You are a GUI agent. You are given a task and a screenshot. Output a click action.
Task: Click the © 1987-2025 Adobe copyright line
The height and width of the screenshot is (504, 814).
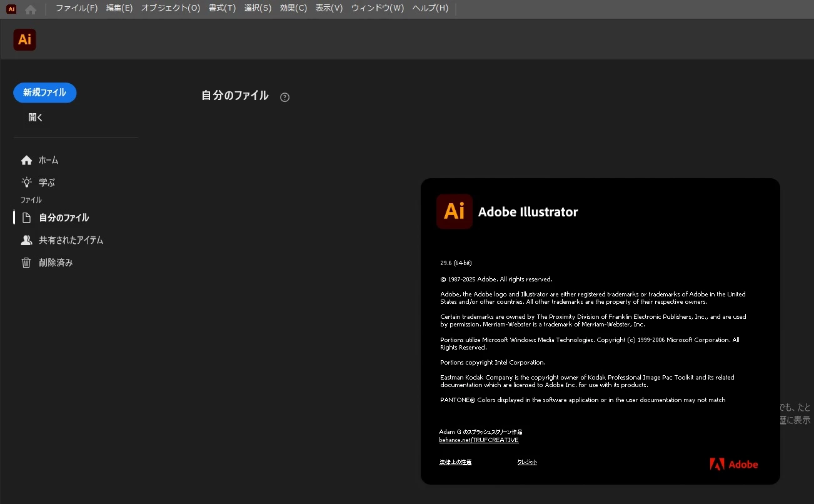click(x=496, y=279)
